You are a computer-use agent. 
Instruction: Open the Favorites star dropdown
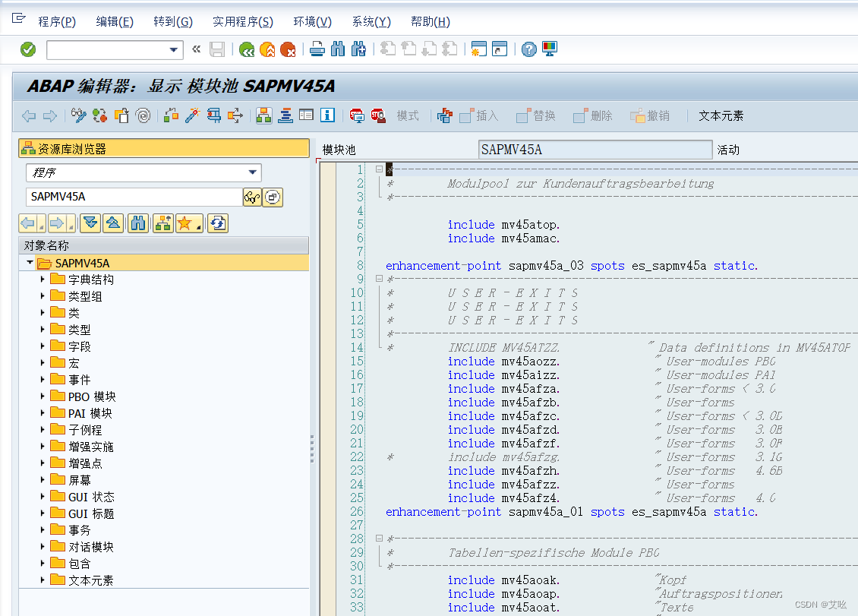pos(189,223)
